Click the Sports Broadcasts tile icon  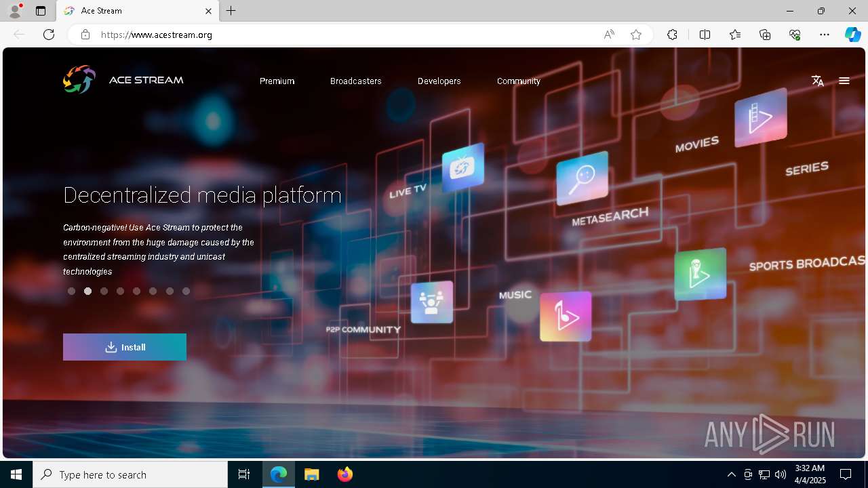click(x=701, y=274)
